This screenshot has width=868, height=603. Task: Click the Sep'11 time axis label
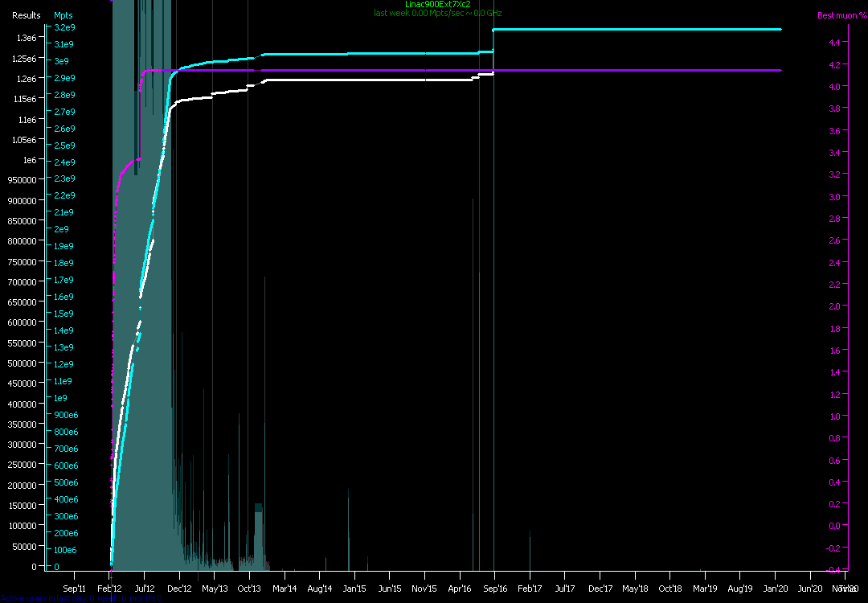pos(75,589)
